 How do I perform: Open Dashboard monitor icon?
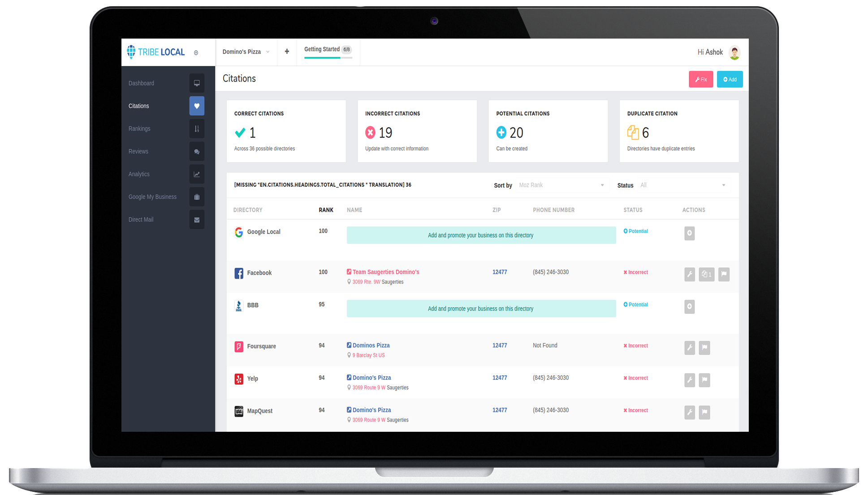(x=197, y=83)
